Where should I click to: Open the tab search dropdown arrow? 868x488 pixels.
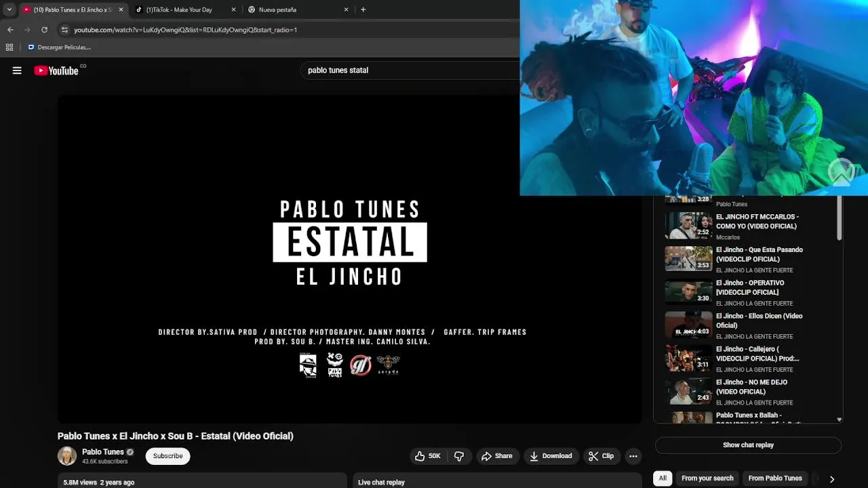9,9
